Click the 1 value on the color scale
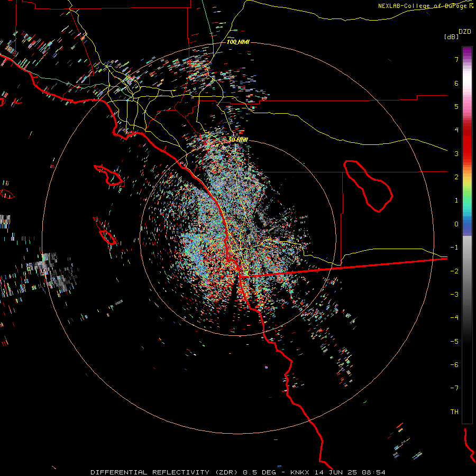 [x=456, y=200]
